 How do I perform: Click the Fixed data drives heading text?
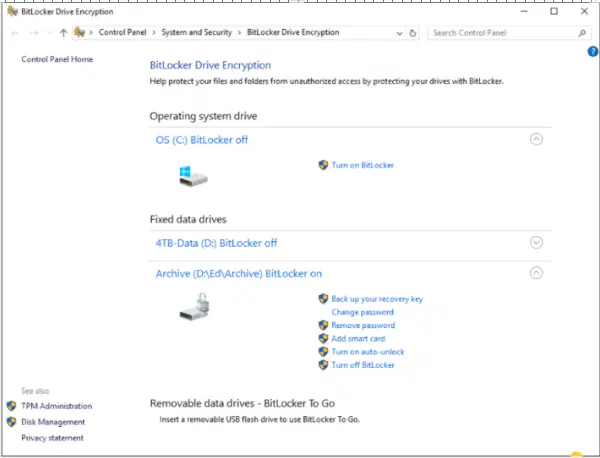pos(188,219)
